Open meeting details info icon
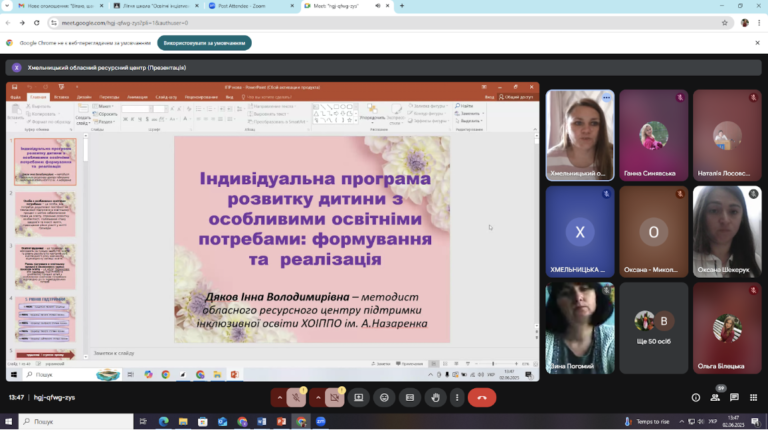Viewport: 768px width, 432px height. point(696,398)
